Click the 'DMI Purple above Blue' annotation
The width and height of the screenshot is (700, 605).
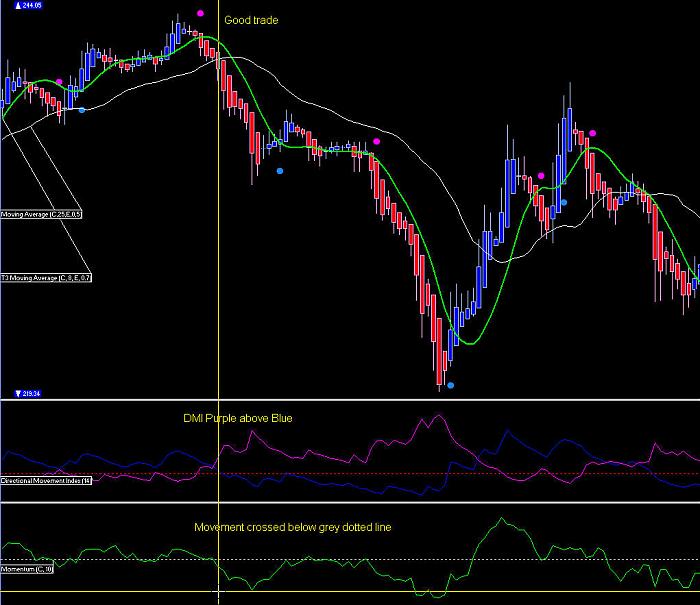(x=238, y=418)
